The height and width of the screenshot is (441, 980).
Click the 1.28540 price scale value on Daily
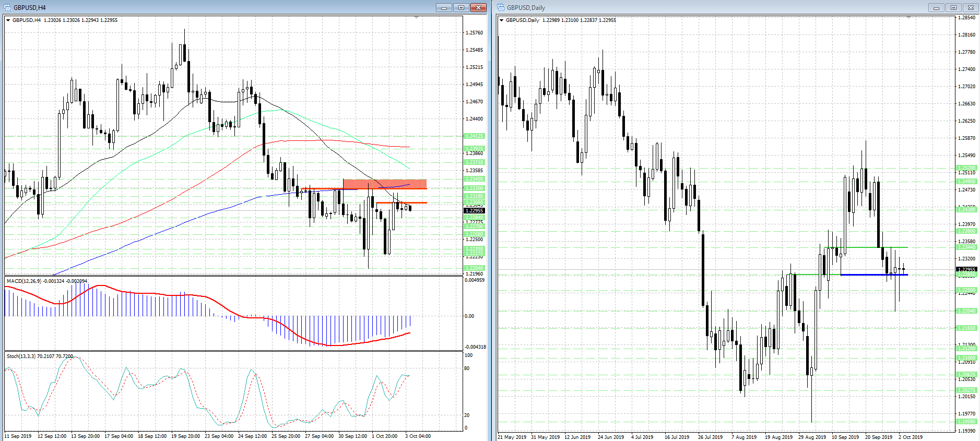[966, 18]
